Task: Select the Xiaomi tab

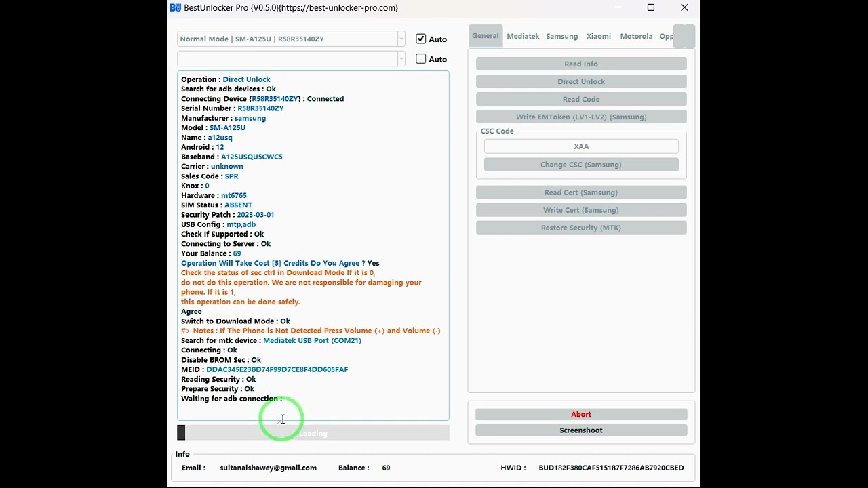Action: point(598,36)
